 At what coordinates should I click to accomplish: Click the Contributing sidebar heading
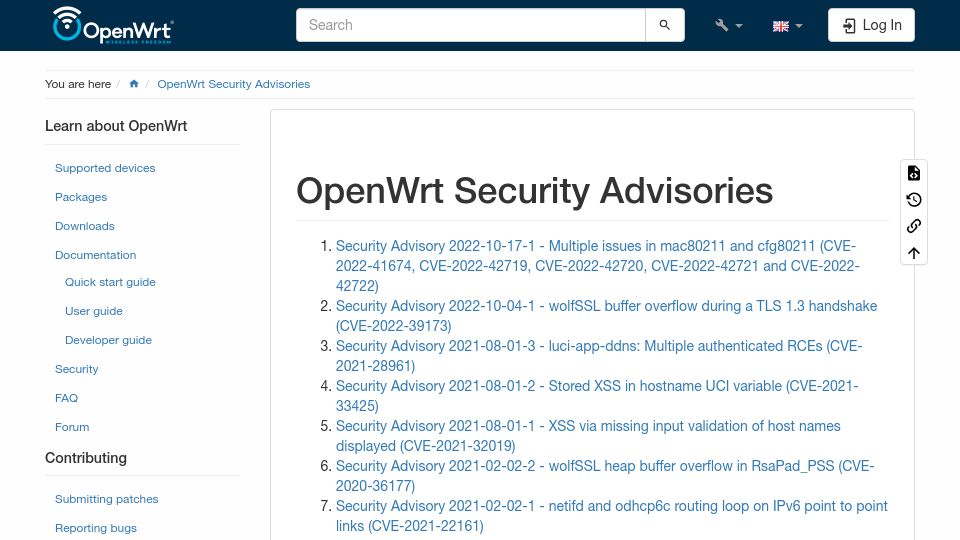click(86, 458)
